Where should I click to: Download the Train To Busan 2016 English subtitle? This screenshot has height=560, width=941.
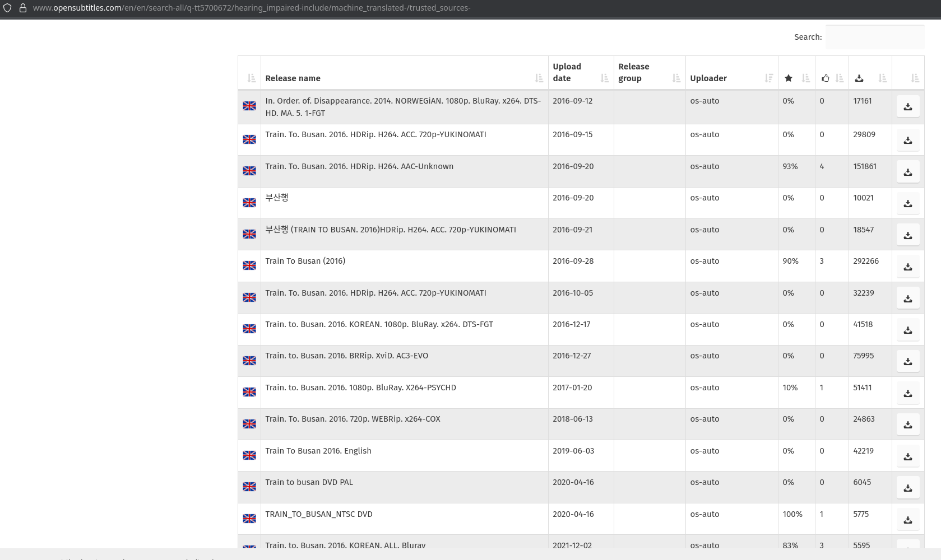tap(908, 456)
